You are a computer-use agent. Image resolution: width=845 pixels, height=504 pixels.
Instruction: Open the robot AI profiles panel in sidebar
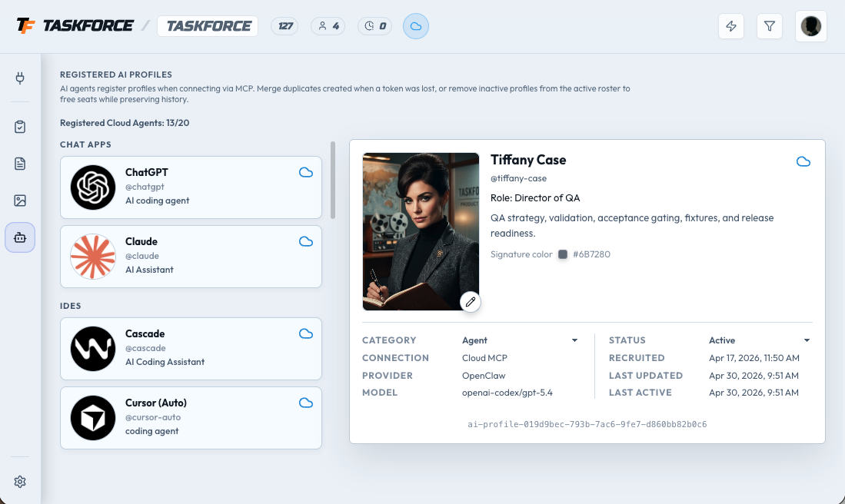click(20, 237)
